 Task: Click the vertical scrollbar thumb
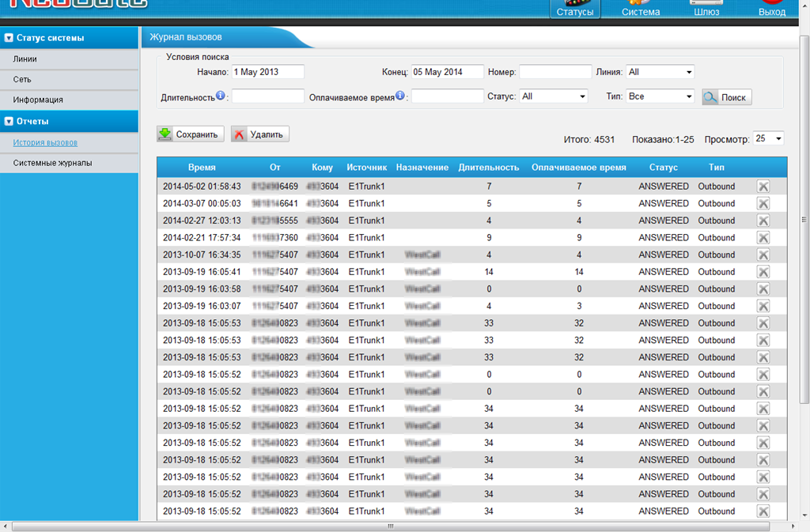tap(804, 219)
